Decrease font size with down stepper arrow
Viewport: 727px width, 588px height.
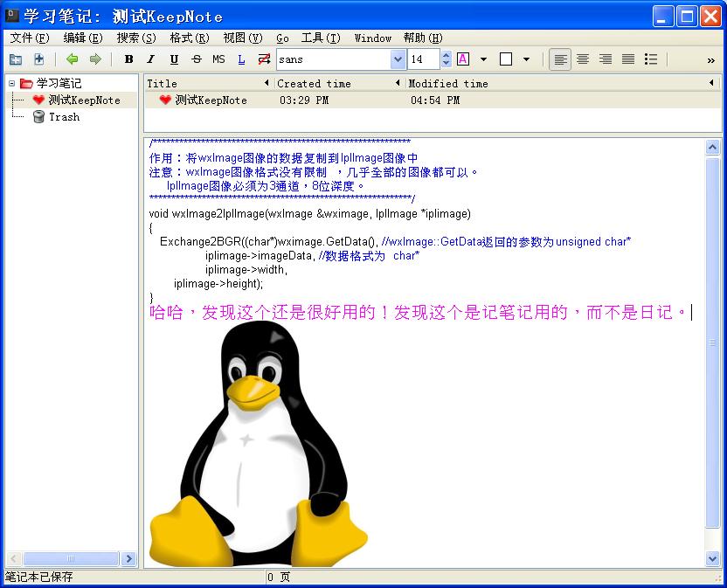[446, 64]
